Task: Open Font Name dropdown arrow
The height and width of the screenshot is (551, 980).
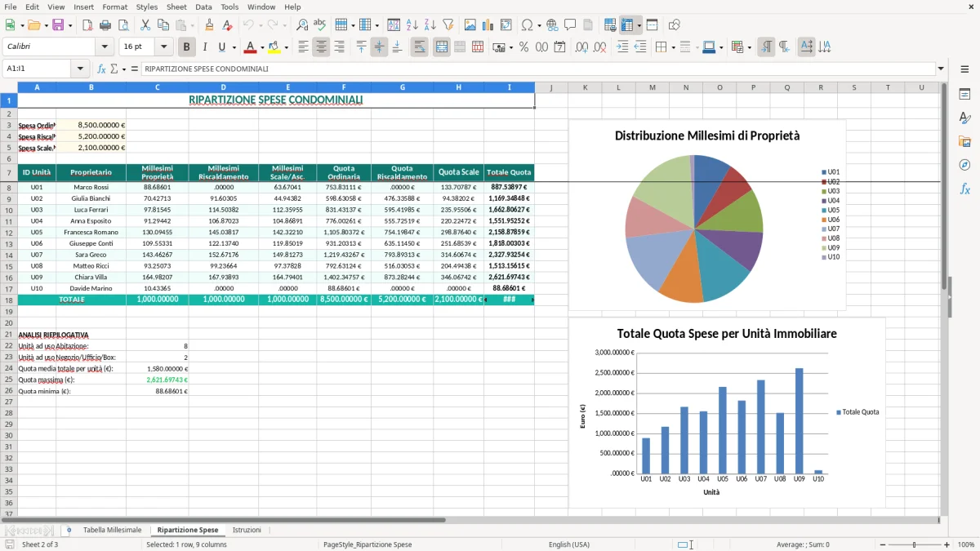Action: click(105, 47)
